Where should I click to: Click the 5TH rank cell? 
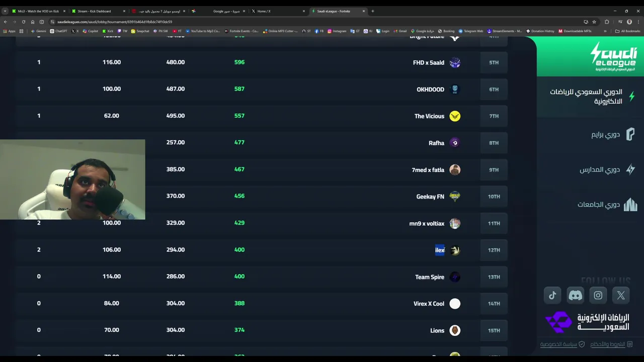(x=494, y=62)
